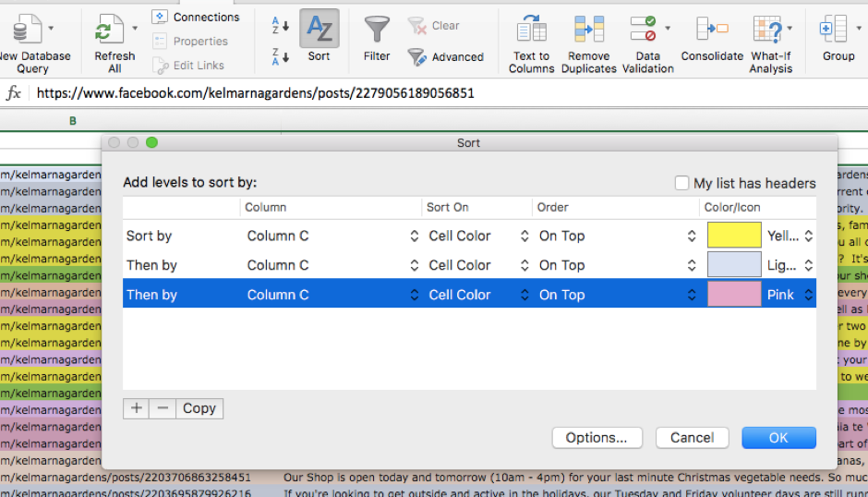Screen dimensions: 868x497
Task: Remove the selected sort level
Action: (x=163, y=408)
